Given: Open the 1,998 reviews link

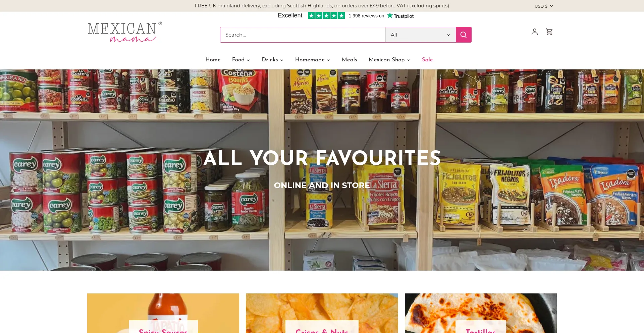Looking at the screenshot, I should [366, 16].
